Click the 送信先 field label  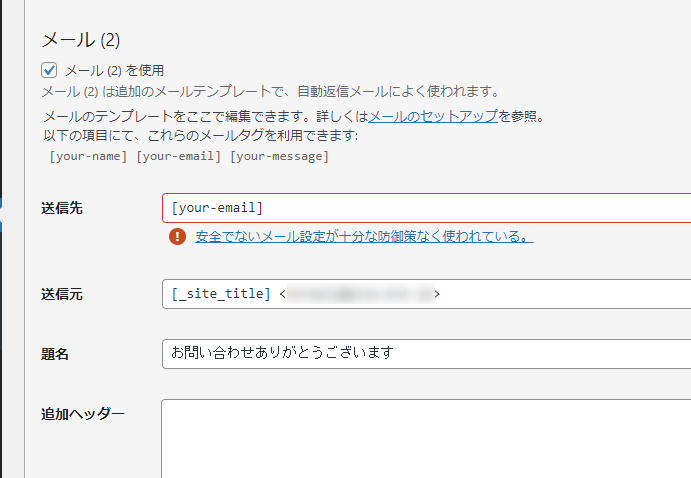[61, 208]
